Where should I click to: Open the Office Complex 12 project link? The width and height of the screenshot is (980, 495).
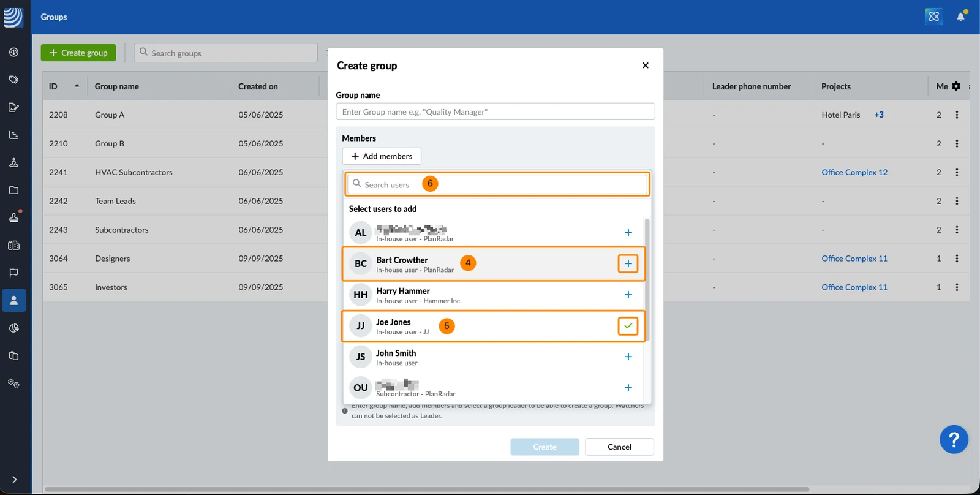point(854,172)
